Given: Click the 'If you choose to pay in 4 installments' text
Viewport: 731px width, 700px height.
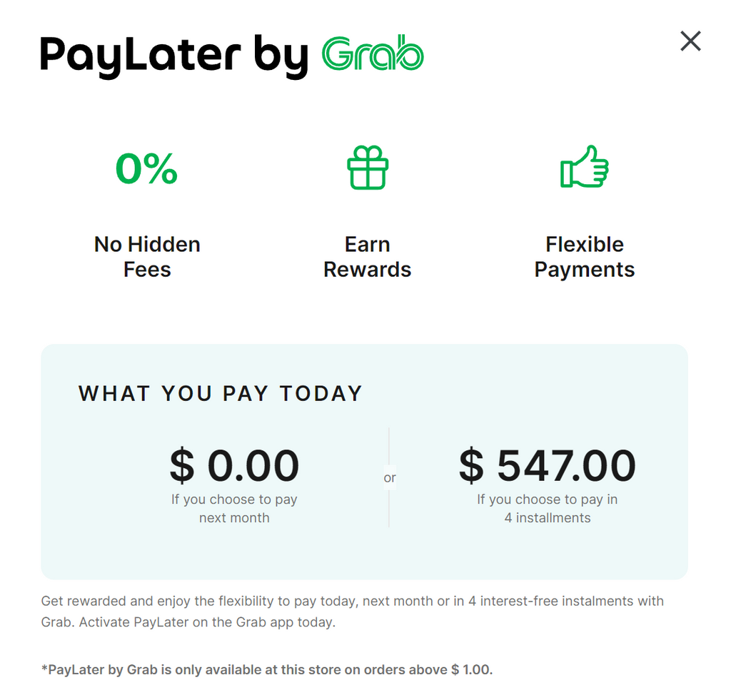Looking at the screenshot, I should tap(547, 508).
